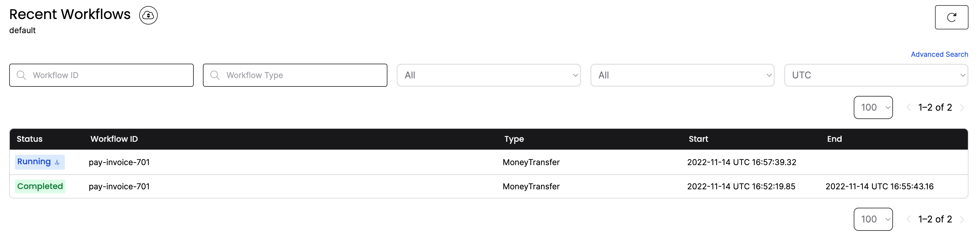The width and height of the screenshot is (980, 238).
Task: Click the magnifier icon in Workflow ID field
Action: 22,75
